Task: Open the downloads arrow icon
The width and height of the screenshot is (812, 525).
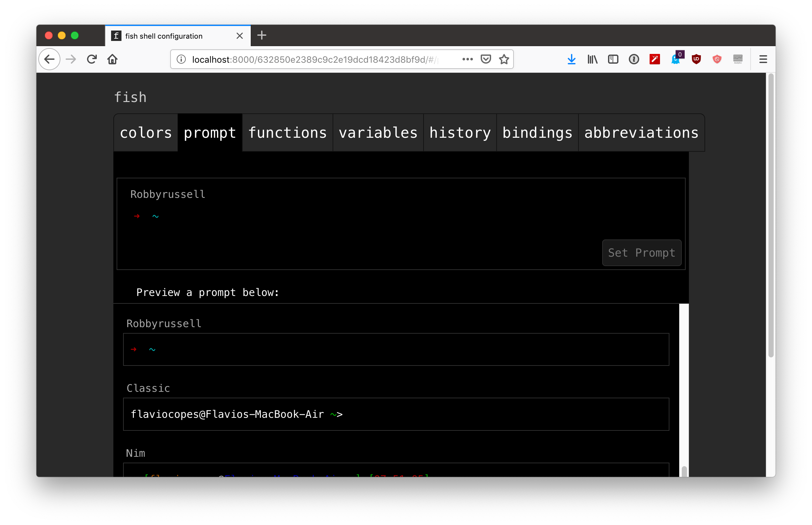Action: tap(571, 59)
